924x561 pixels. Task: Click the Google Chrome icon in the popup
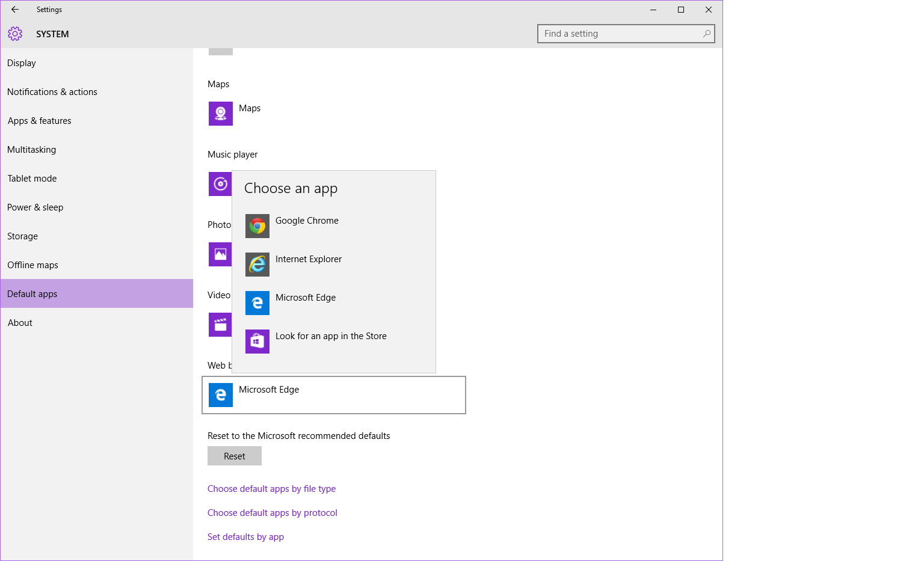pos(257,226)
